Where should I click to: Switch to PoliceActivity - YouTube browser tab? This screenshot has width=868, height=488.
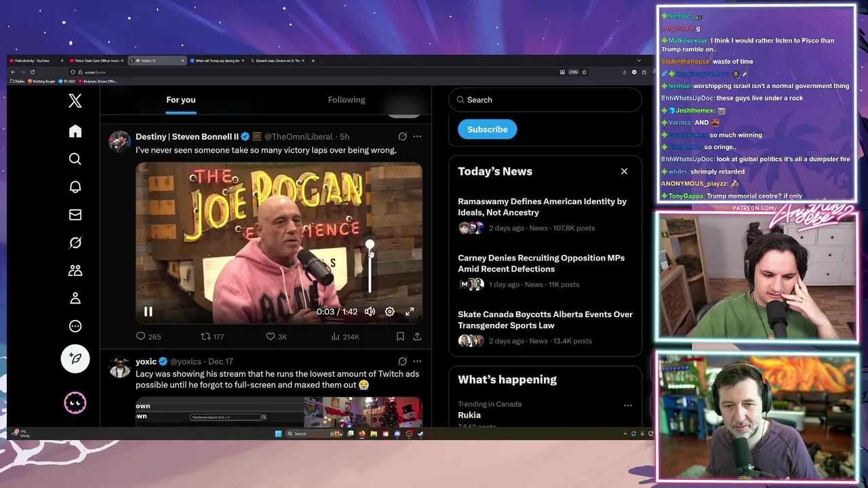(x=37, y=60)
